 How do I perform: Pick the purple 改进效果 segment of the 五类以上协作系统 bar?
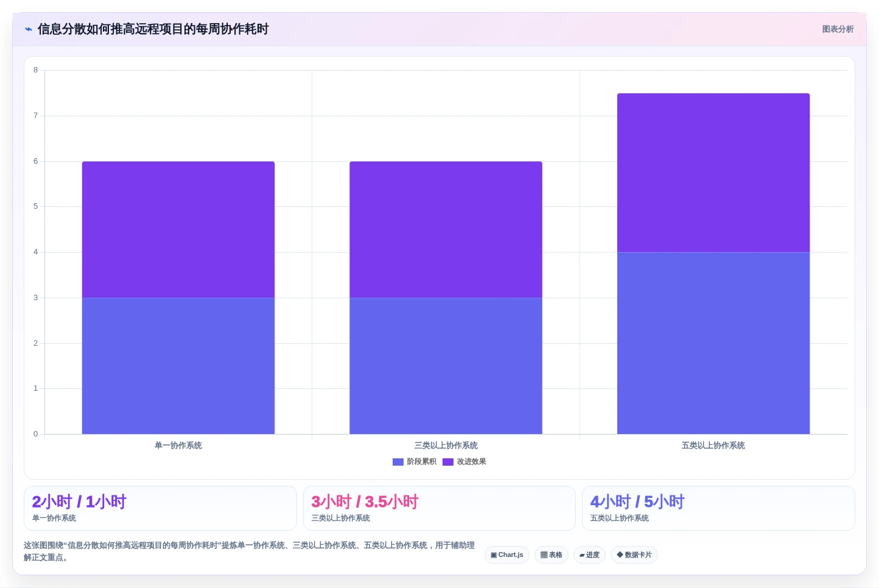click(713, 173)
